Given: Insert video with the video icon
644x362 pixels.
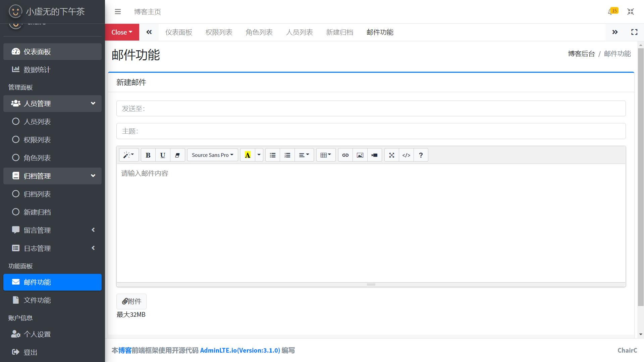Looking at the screenshot, I should (374, 155).
